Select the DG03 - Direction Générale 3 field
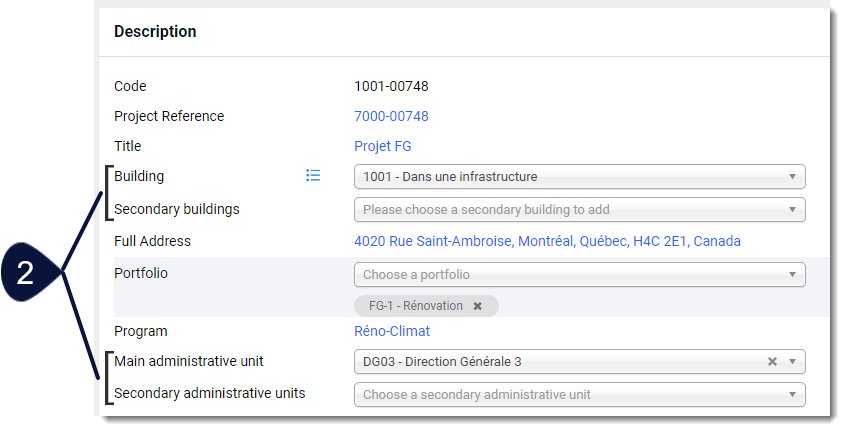 click(579, 362)
